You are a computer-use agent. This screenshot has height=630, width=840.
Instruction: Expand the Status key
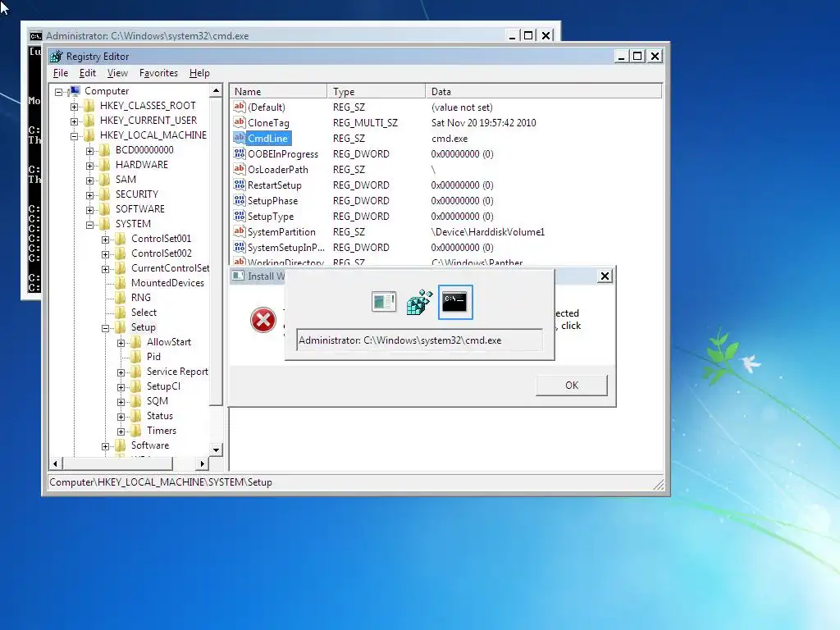(x=121, y=417)
